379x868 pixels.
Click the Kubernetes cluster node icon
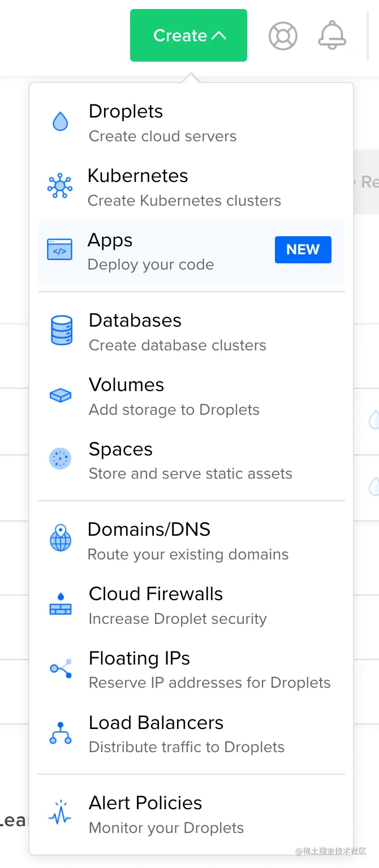[61, 185]
